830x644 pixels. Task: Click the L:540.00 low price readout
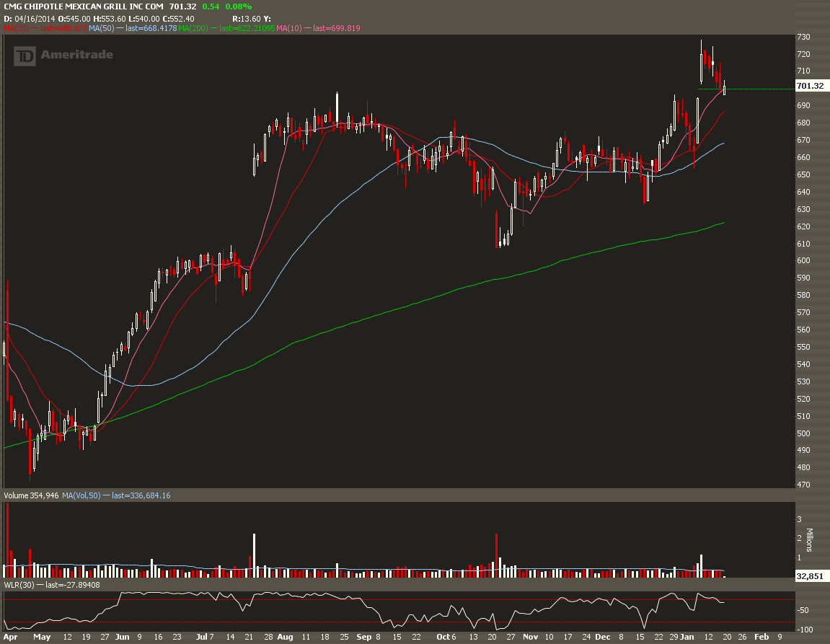coord(144,19)
